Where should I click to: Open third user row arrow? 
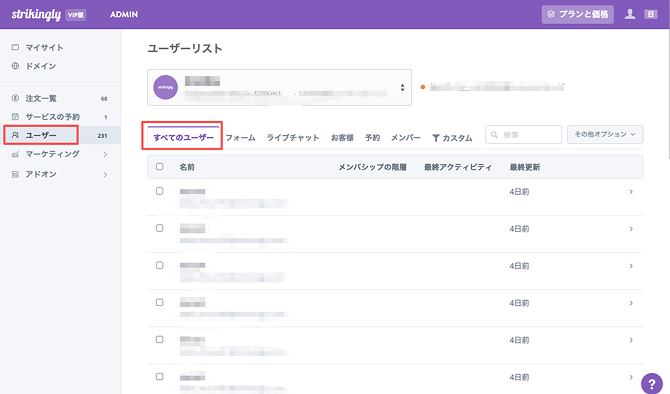[631, 266]
